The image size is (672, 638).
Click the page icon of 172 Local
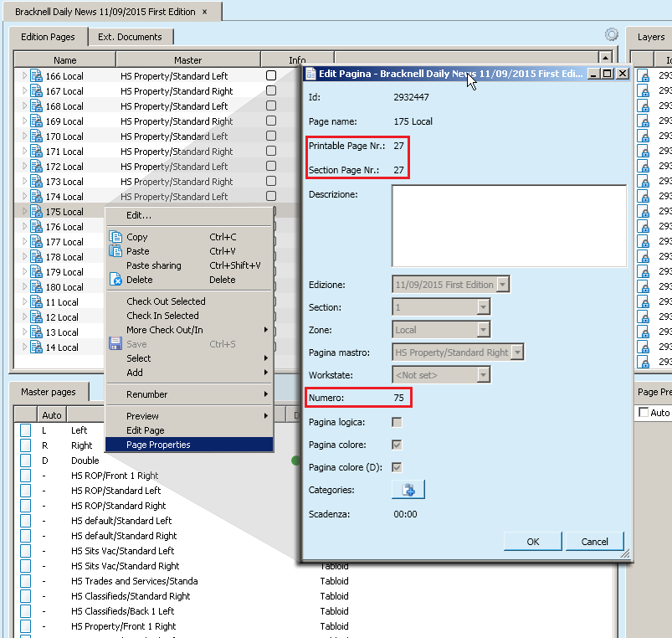click(37, 167)
